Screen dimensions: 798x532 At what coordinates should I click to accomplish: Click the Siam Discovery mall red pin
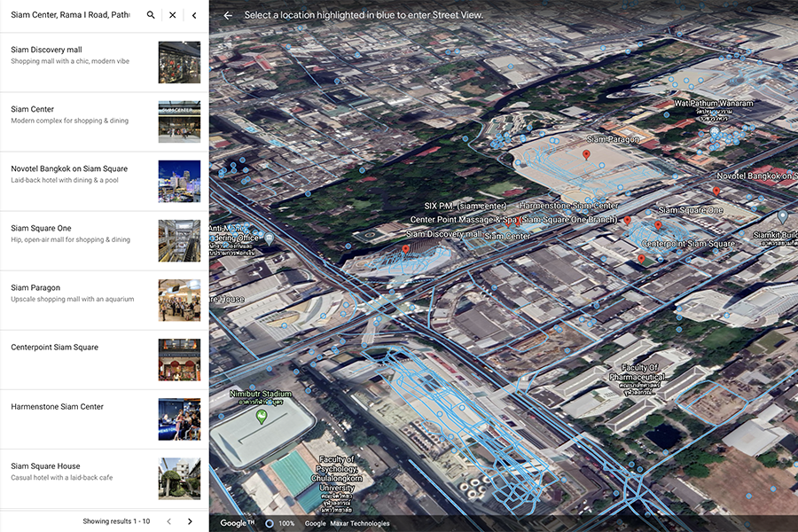pyautogui.click(x=405, y=250)
